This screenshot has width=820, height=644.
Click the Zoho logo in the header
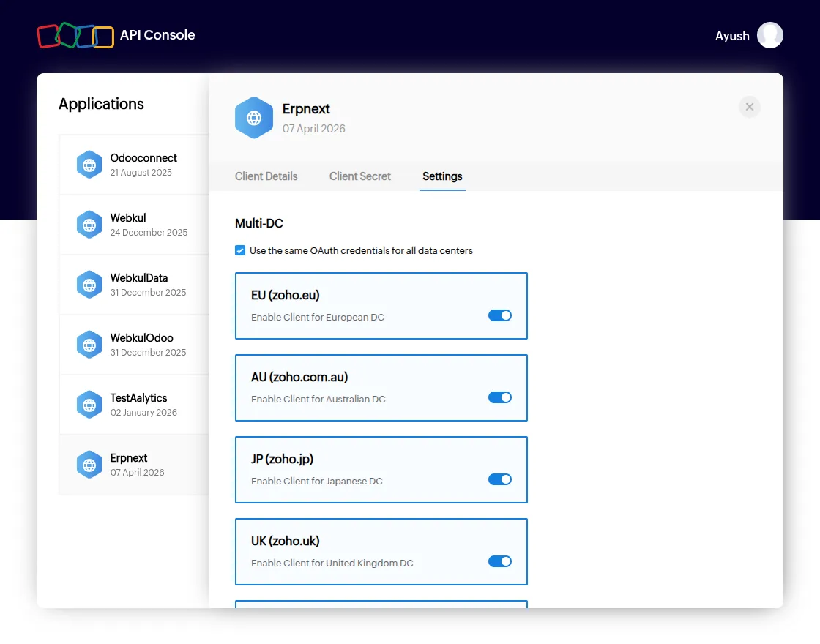(75, 35)
